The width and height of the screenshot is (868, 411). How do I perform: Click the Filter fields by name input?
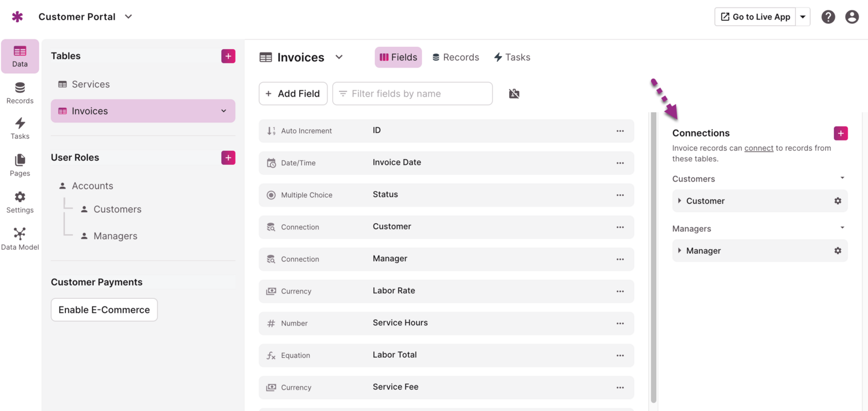pos(413,94)
